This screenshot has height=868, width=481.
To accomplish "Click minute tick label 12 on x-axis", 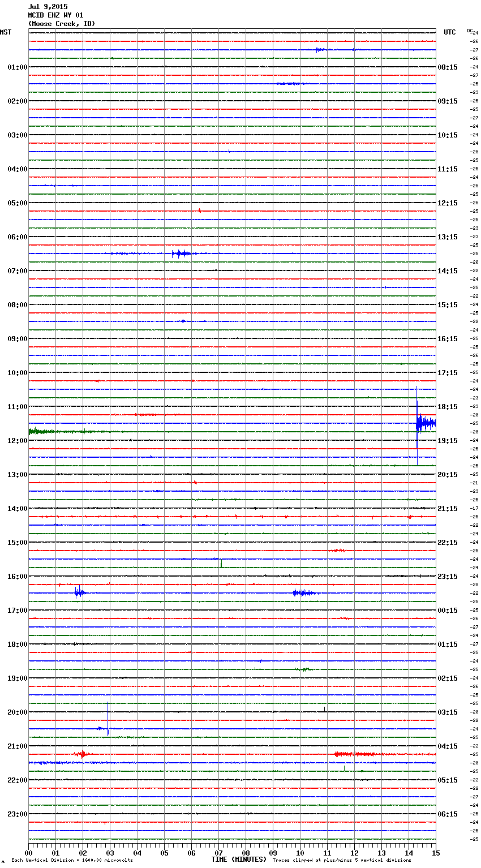I will [354, 853].
